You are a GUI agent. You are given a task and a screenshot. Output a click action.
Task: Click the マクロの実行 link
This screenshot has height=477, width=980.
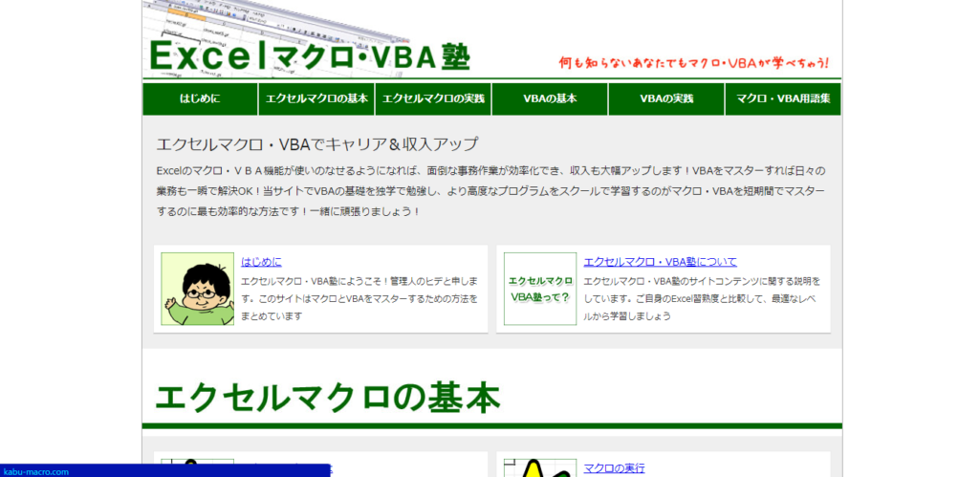coord(615,467)
